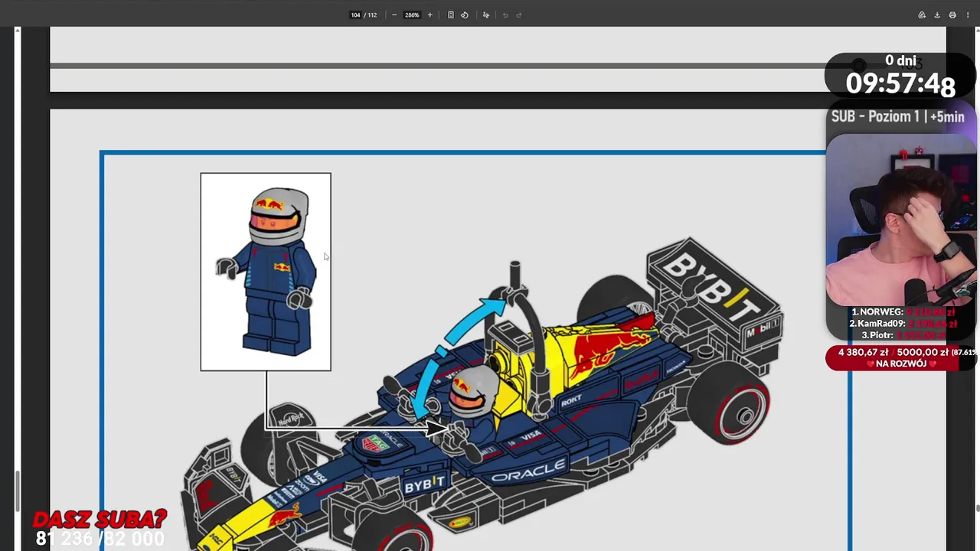Click the 09:57:48 countdown timer
The image size is (980, 551).
pos(900,83)
